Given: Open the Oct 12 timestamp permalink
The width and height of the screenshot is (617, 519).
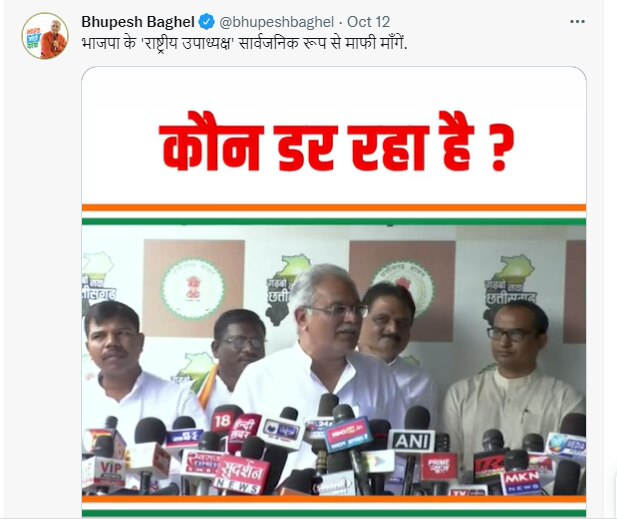Looking at the screenshot, I should pyautogui.click(x=368, y=22).
